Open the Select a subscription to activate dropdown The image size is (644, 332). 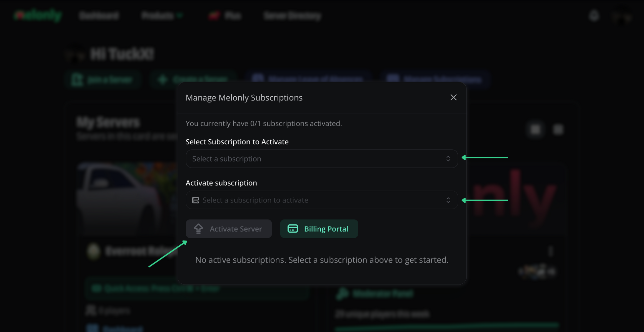coord(322,200)
